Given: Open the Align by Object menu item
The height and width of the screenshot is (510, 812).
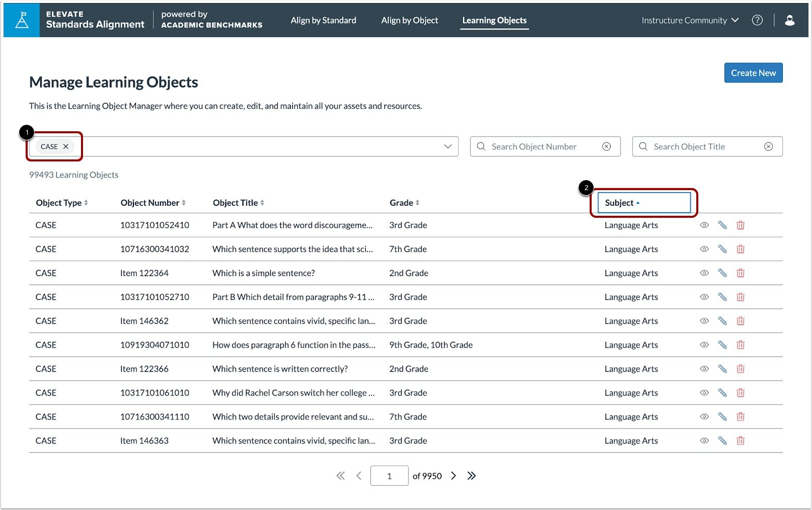Looking at the screenshot, I should click(410, 20).
